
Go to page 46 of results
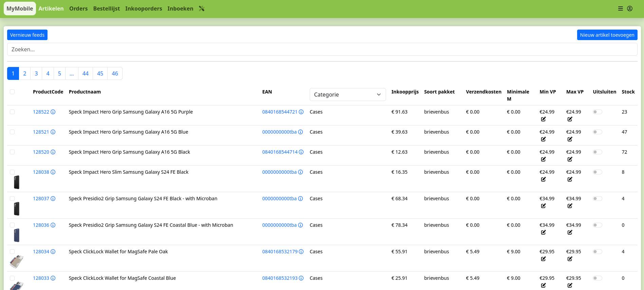click(115, 73)
